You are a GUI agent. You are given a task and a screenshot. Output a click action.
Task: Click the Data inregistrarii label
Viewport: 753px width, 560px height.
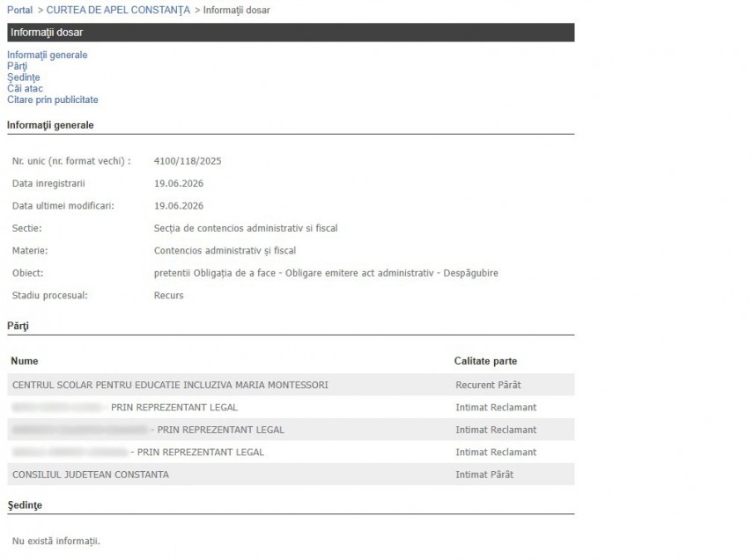click(48, 183)
